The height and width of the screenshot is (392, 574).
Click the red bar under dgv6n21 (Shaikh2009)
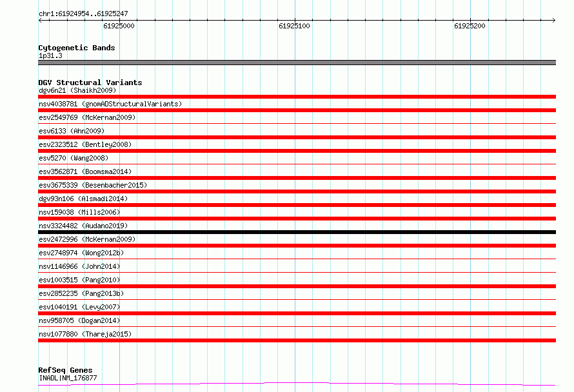[297, 97]
